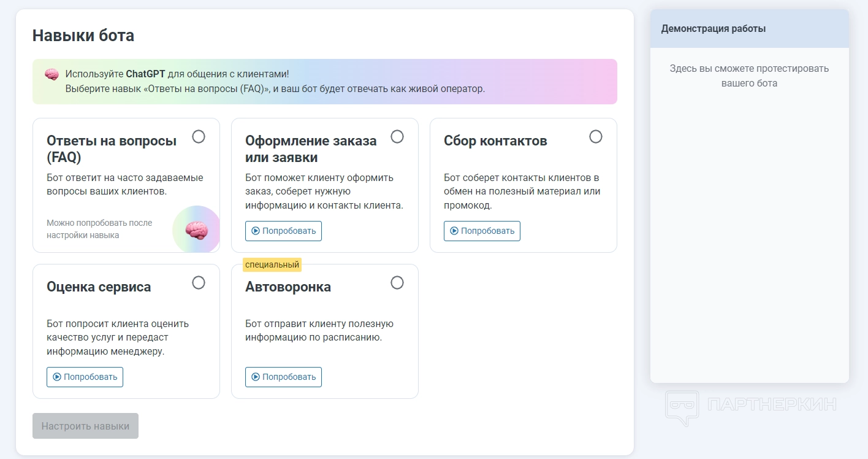Image resolution: width=868 pixels, height=459 pixels.
Task: Click the large brain icon in the FAQ card
Action: click(197, 231)
